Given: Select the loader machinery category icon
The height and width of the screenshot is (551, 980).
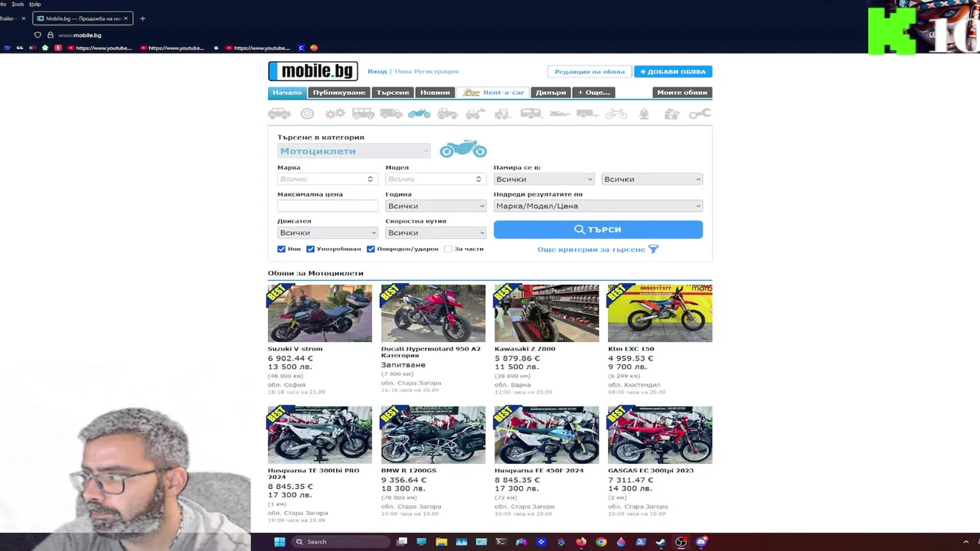Looking at the screenshot, I should (x=475, y=113).
